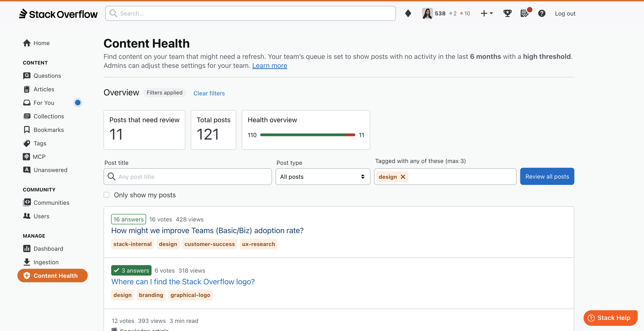Screen dimensions: 644x331
Task: Remove the design tag filter
Action: coord(403,177)
